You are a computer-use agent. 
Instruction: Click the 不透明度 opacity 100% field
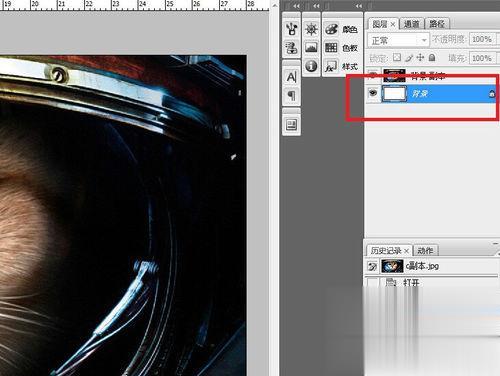point(482,39)
